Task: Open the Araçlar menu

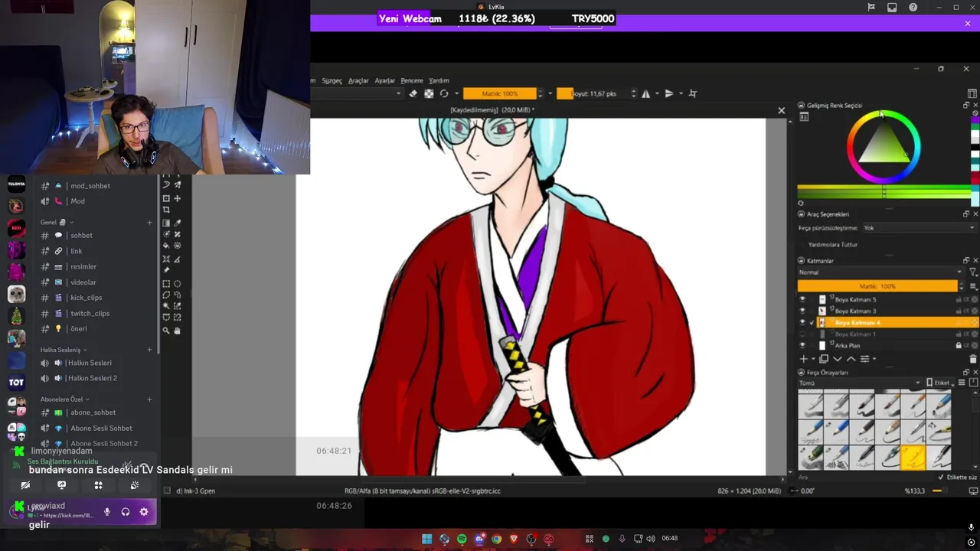Action: 358,80
